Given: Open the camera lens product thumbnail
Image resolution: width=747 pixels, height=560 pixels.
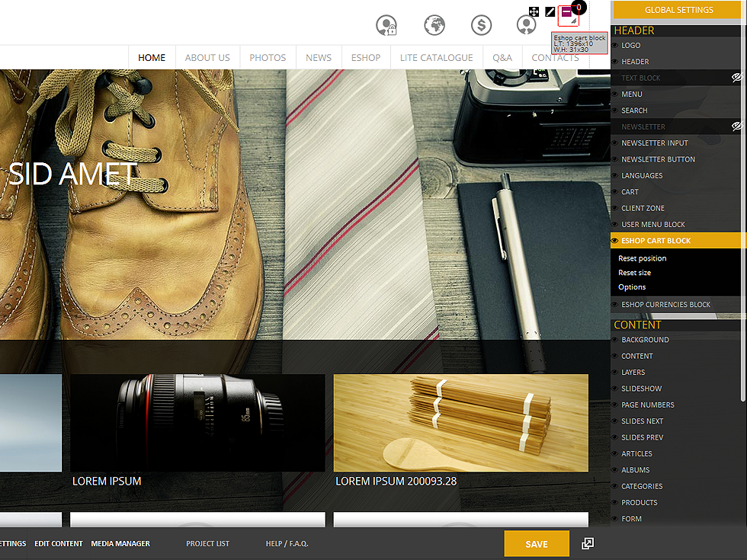Looking at the screenshot, I should (x=197, y=422).
